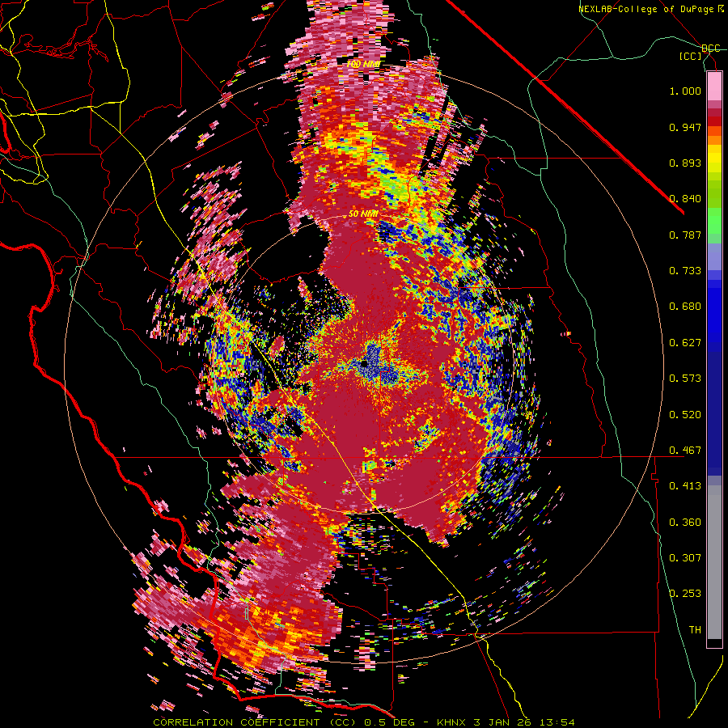728x728 pixels.
Task: Click the 0.840 color scale value
Action: (x=685, y=199)
